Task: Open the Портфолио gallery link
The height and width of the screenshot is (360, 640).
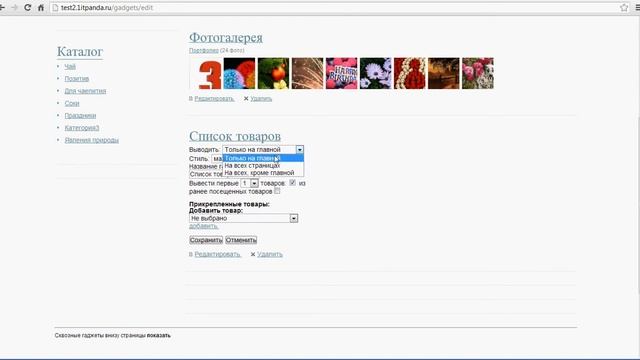Action: (x=204, y=50)
